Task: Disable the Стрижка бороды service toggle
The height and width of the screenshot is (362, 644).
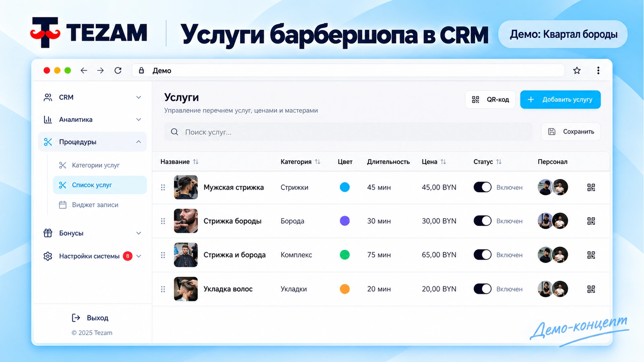Action: 482,221
